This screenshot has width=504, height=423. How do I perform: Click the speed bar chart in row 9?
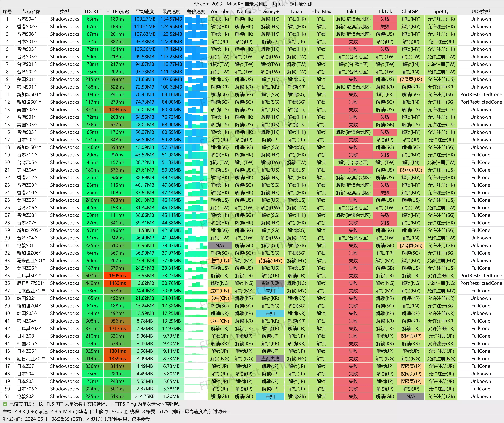click(196, 79)
